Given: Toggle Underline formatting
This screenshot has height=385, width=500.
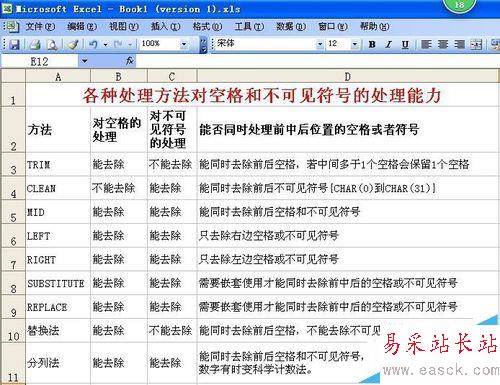Looking at the screenshot, I should [405, 44].
